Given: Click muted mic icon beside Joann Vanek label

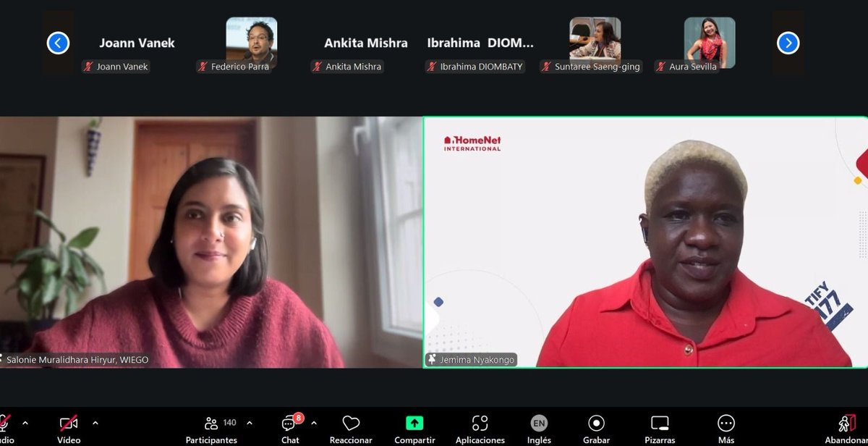Looking at the screenshot, I should tap(89, 67).
